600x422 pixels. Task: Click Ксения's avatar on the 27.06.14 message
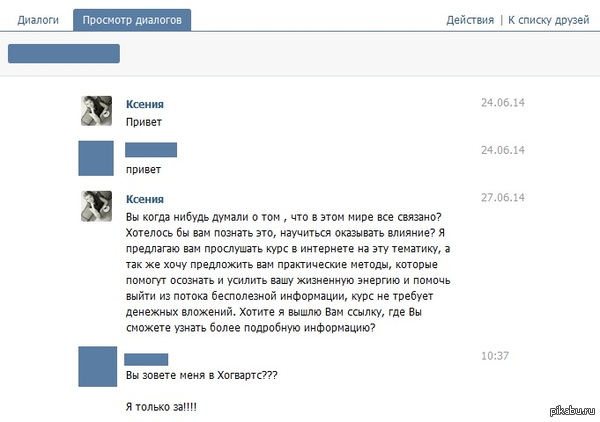click(x=96, y=206)
